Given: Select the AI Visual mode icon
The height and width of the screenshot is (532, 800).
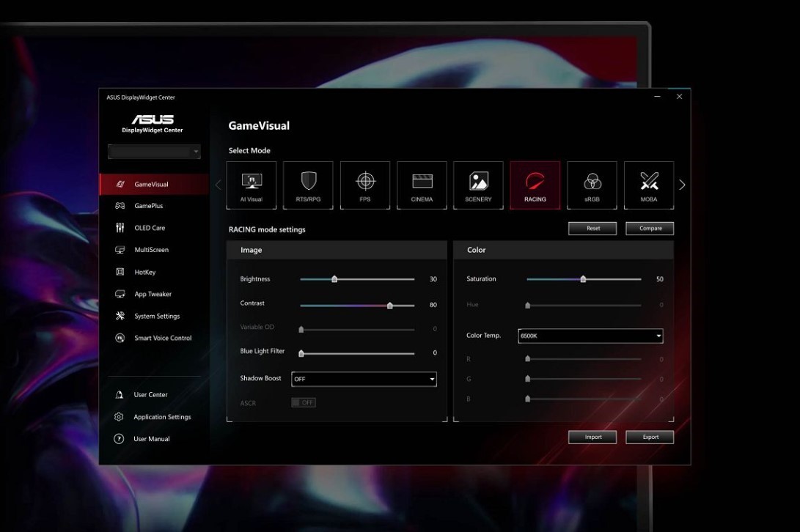Looking at the screenshot, I should pos(251,185).
